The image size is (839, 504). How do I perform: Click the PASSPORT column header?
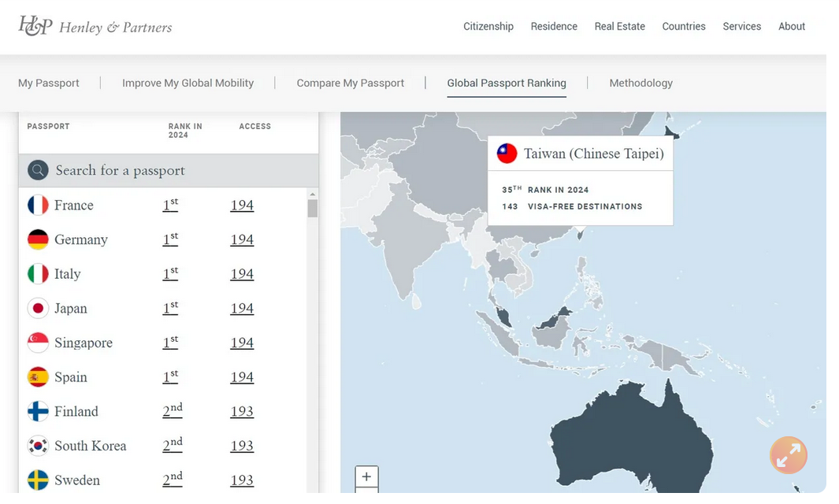click(x=48, y=126)
